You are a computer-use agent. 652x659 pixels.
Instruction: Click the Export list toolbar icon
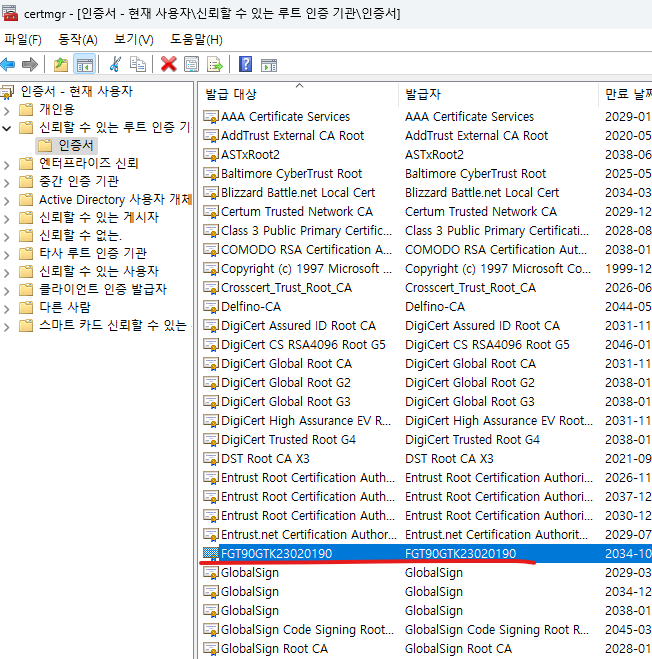pyautogui.click(x=215, y=65)
